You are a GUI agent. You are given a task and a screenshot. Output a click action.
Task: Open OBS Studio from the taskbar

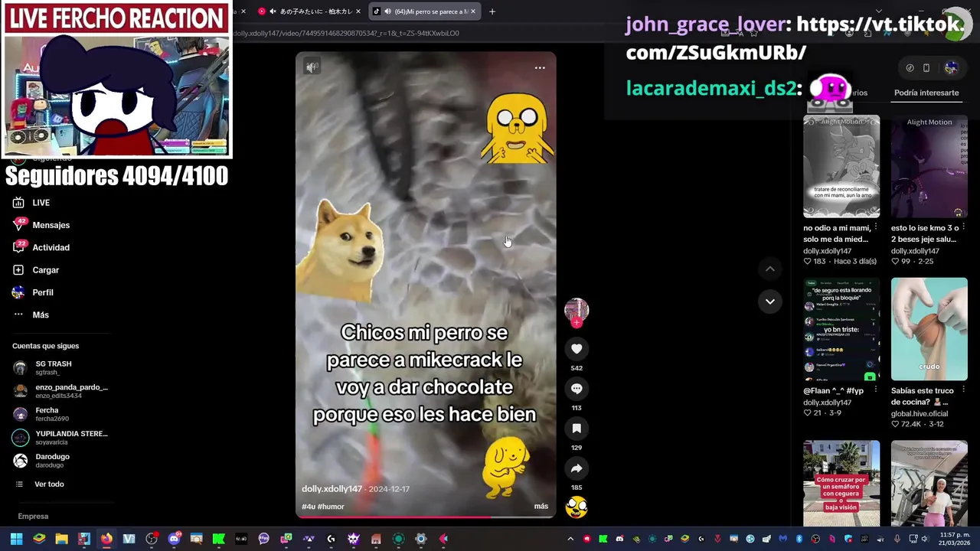[152, 539]
